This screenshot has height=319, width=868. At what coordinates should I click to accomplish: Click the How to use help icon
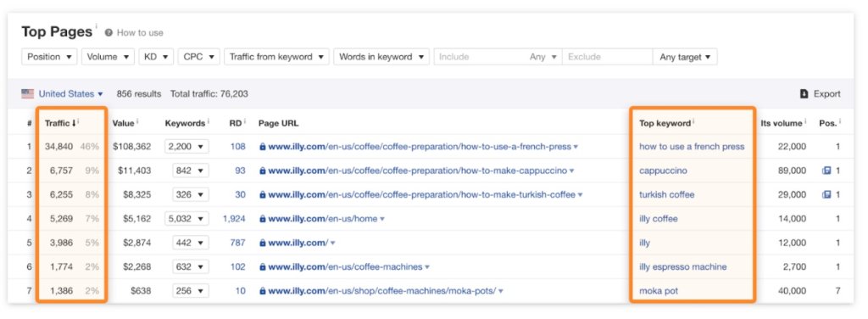[x=108, y=33]
